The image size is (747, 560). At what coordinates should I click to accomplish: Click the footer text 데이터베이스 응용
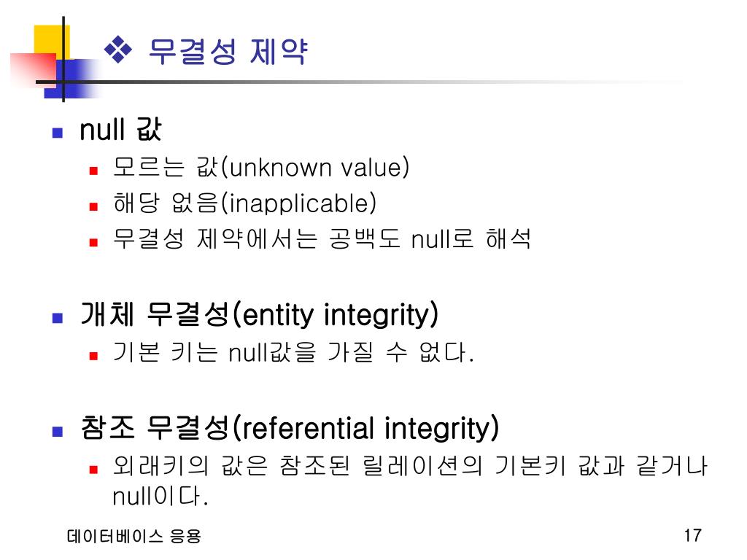click(134, 536)
